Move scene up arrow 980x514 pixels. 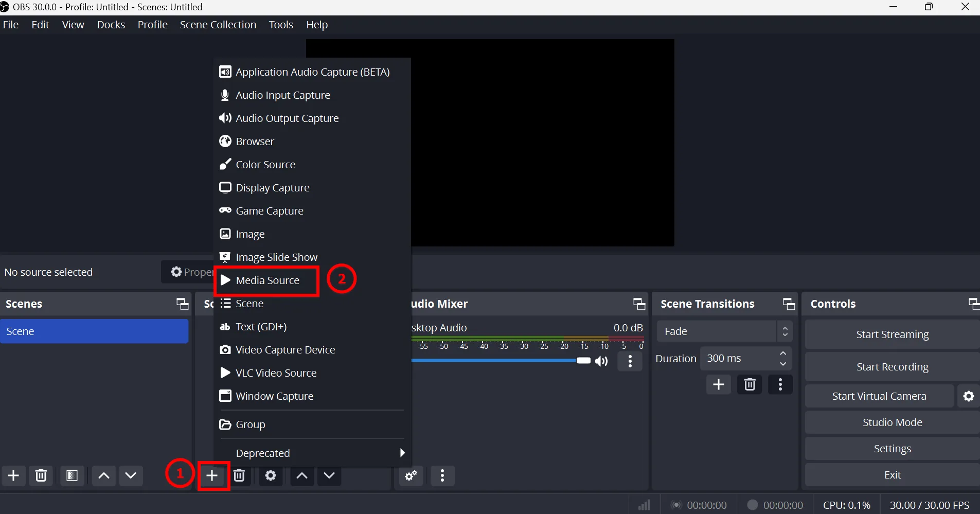pyautogui.click(x=104, y=475)
